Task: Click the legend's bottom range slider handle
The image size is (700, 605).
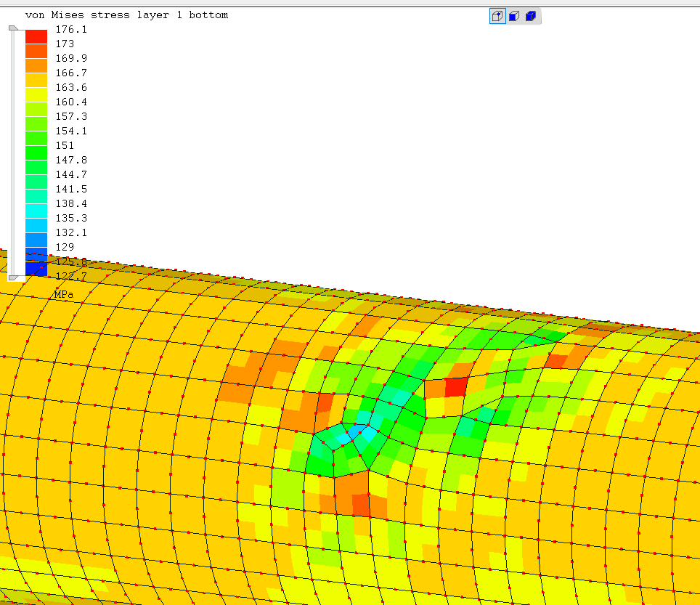Action: (x=13, y=277)
